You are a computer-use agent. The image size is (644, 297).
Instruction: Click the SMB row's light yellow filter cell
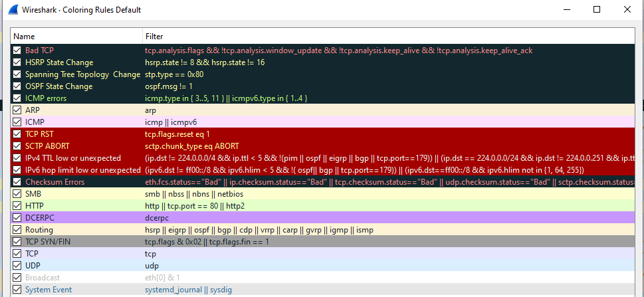click(x=399, y=194)
